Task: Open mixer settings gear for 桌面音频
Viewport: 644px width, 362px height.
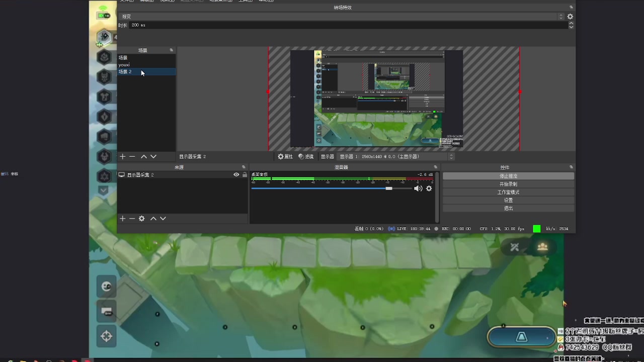Action: [429, 189]
